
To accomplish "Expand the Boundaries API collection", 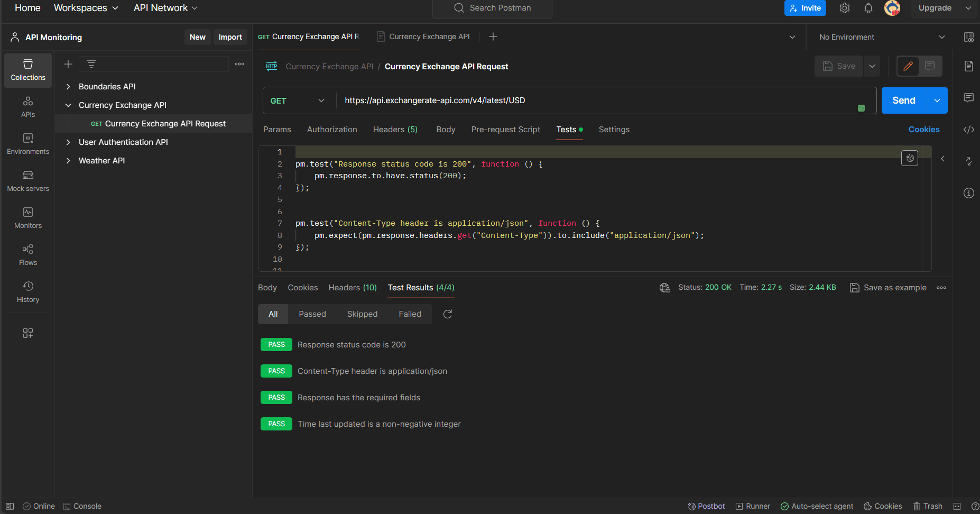I will [68, 87].
